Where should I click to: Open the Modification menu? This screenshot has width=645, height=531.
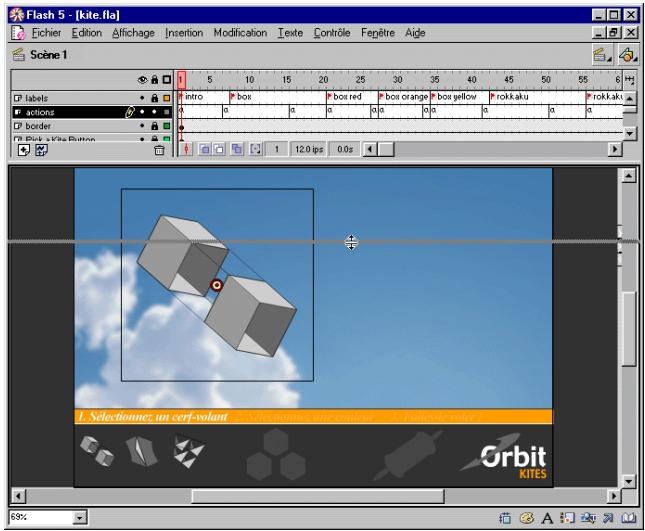[240, 33]
